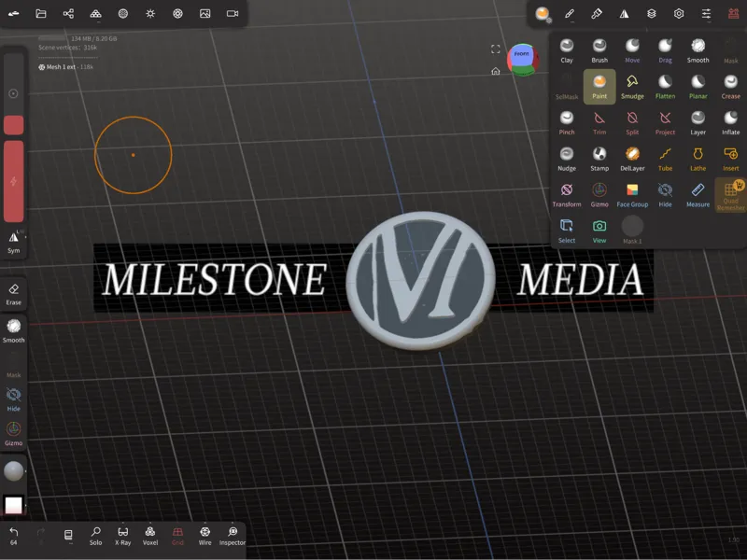Select the View camera tool
Viewport: 747px width, 560px height.
point(599,231)
